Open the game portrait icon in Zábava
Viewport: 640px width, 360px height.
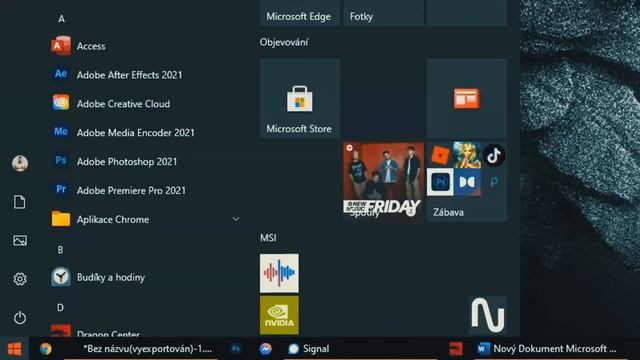coord(467,155)
